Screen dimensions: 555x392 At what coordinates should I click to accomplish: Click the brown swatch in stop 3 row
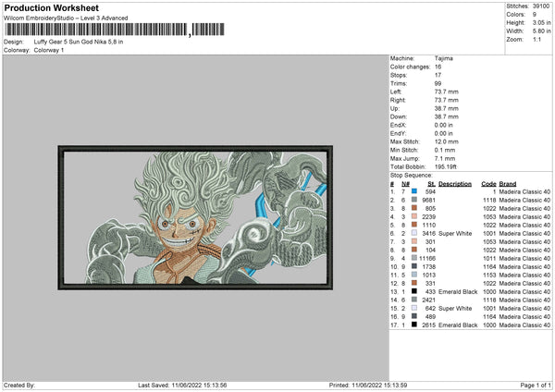pos(414,208)
